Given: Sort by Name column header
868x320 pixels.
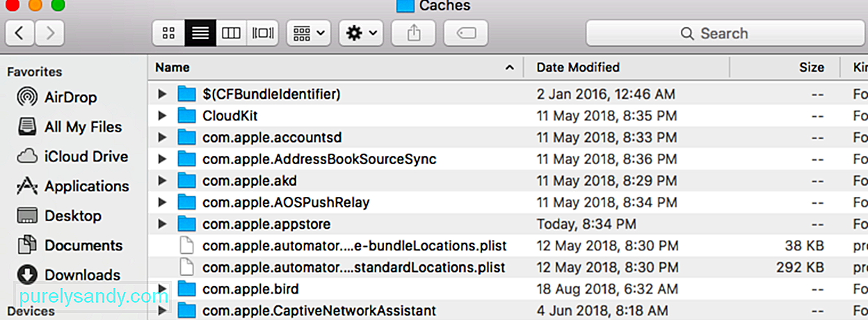Looking at the screenshot, I should pos(335,67).
